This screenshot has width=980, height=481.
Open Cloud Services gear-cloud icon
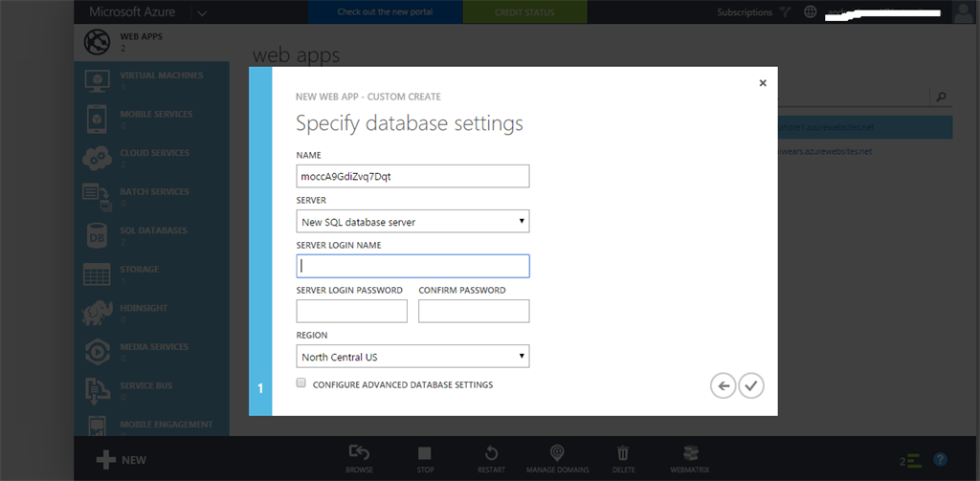tap(97, 159)
